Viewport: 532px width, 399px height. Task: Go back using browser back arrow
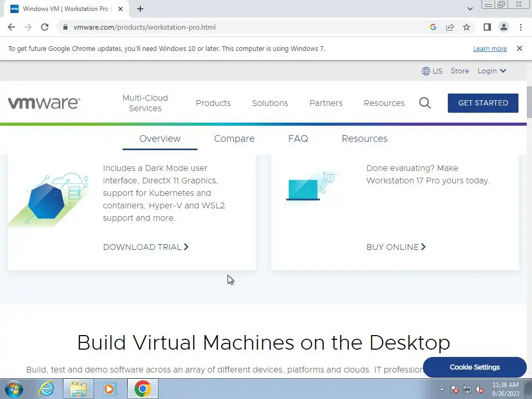click(11, 27)
